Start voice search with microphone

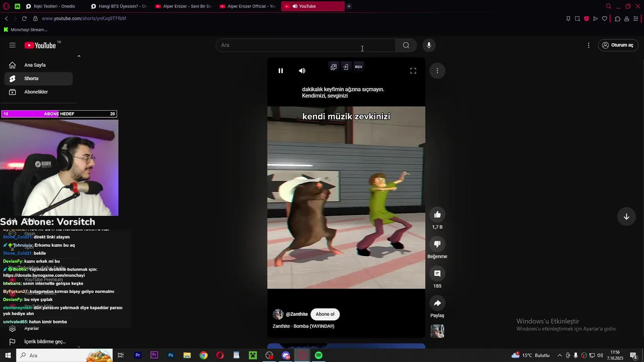pyautogui.click(x=429, y=45)
